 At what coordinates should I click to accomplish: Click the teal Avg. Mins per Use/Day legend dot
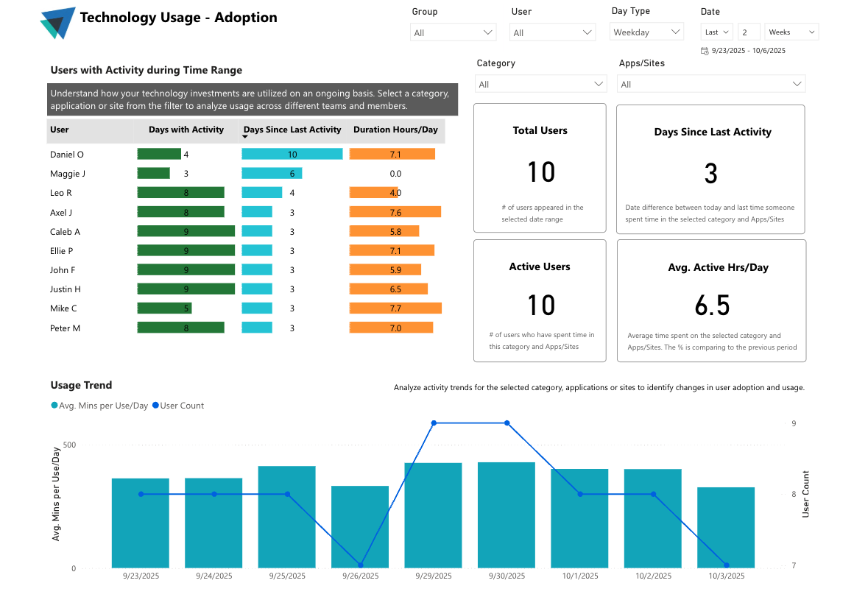[x=53, y=405]
